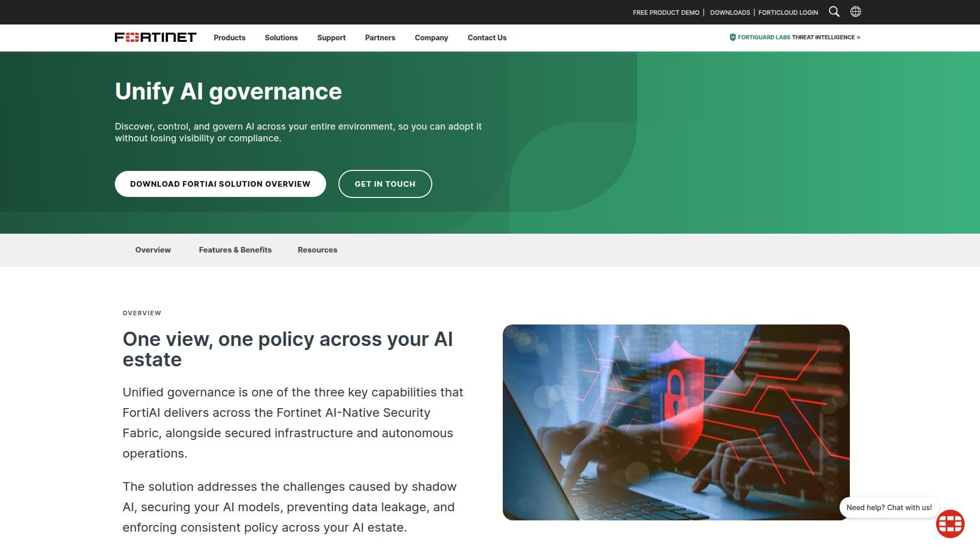This screenshot has width=980, height=551.
Task: Click Free Product Demo link
Action: (666, 12)
